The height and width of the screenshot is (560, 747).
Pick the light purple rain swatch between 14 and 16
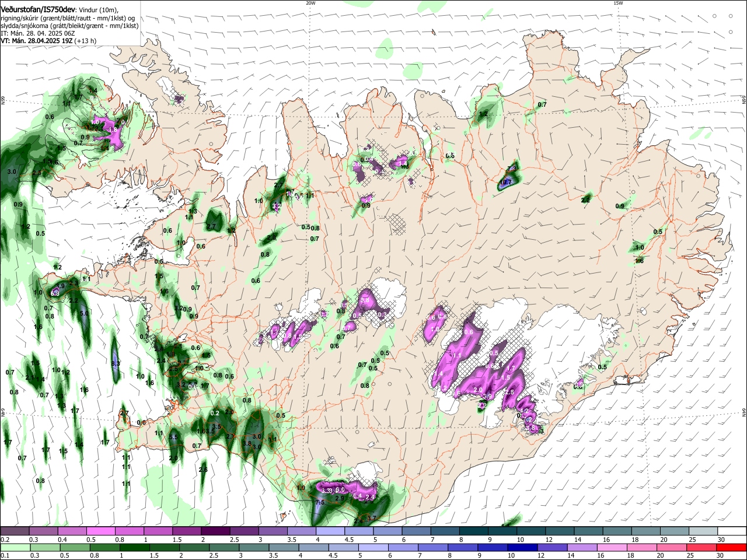click(583, 547)
